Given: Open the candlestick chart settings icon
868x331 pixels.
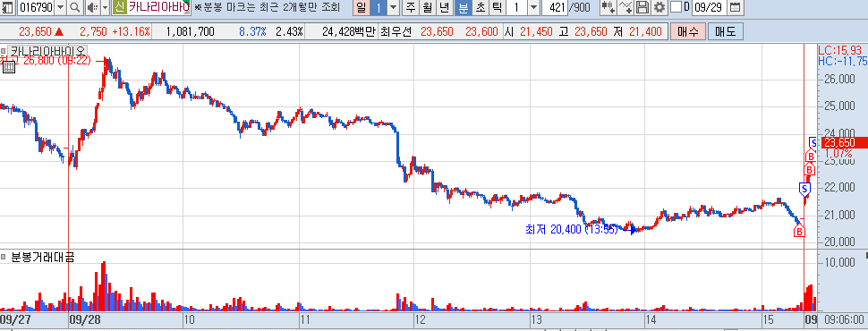Looking at the screenshot, I should pyautogui.click(x=608, y=8).
